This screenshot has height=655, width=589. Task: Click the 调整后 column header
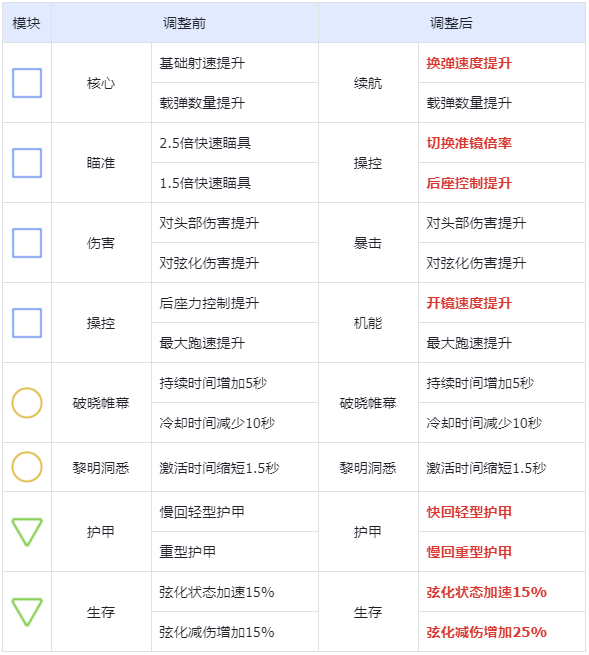click(x=452, y=23)
